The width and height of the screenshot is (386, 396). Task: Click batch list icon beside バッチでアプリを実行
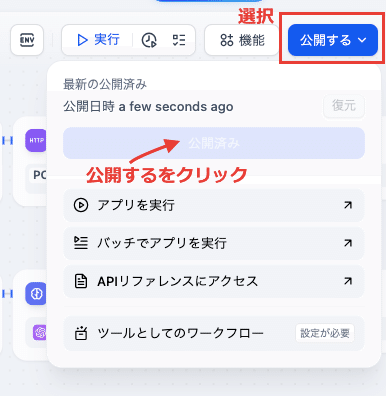coord(81,243)
